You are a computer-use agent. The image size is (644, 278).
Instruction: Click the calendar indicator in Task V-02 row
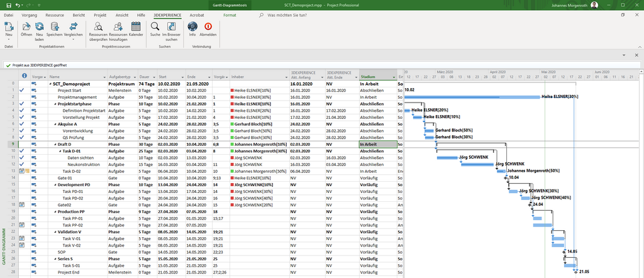[x=22, y=245]
